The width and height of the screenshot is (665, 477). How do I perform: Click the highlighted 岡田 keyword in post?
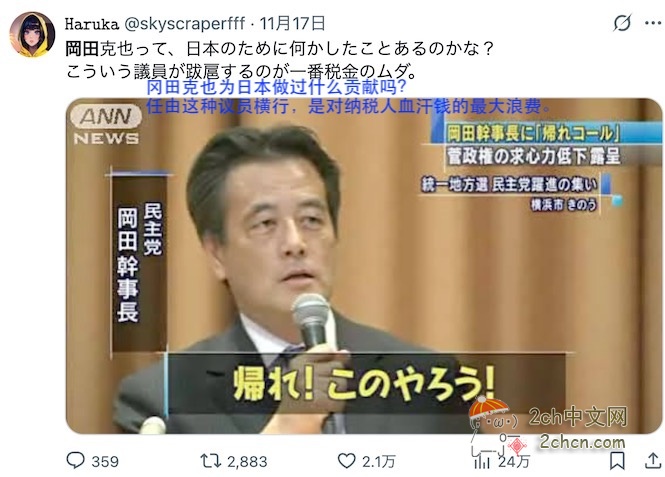click(81, 49)
